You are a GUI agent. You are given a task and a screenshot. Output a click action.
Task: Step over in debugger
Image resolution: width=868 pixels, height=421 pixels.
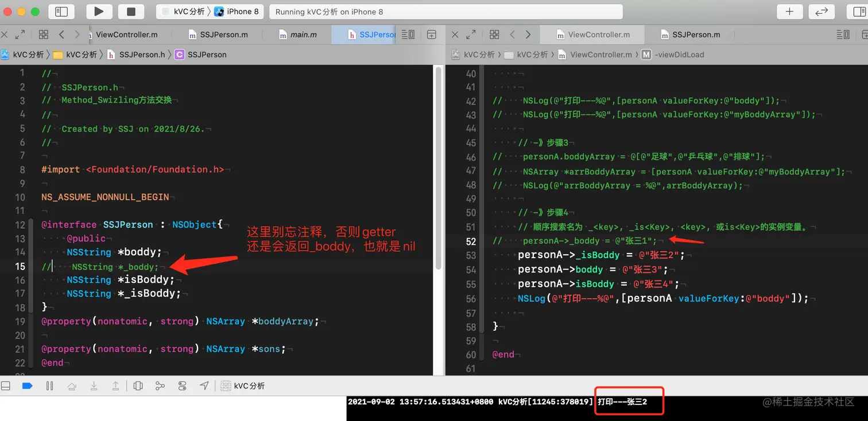point(72,386)
